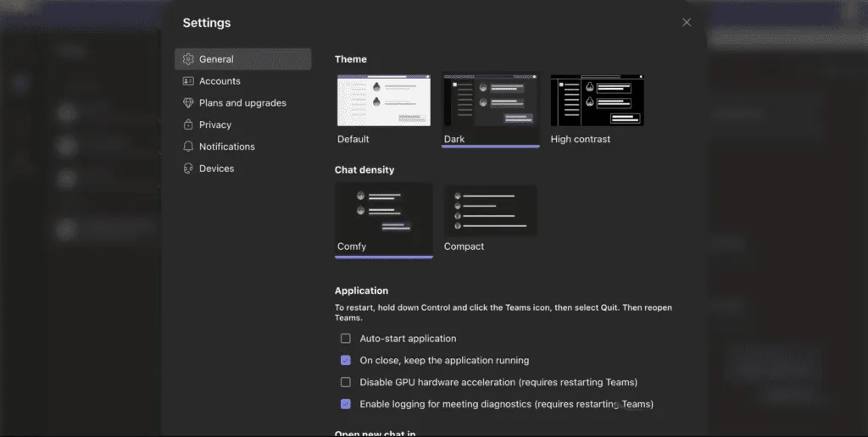This screenshot has width=868, height=437.
Task: Switch chat density to Compact
Action: [490, 211]
